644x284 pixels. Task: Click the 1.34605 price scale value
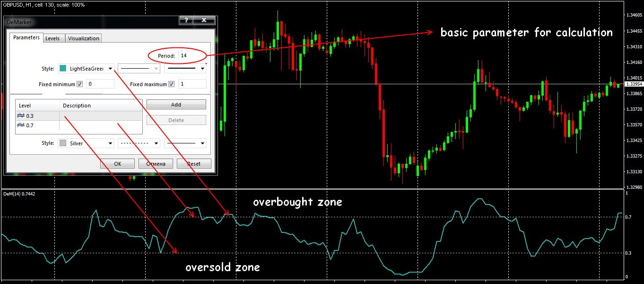point(634,16)
